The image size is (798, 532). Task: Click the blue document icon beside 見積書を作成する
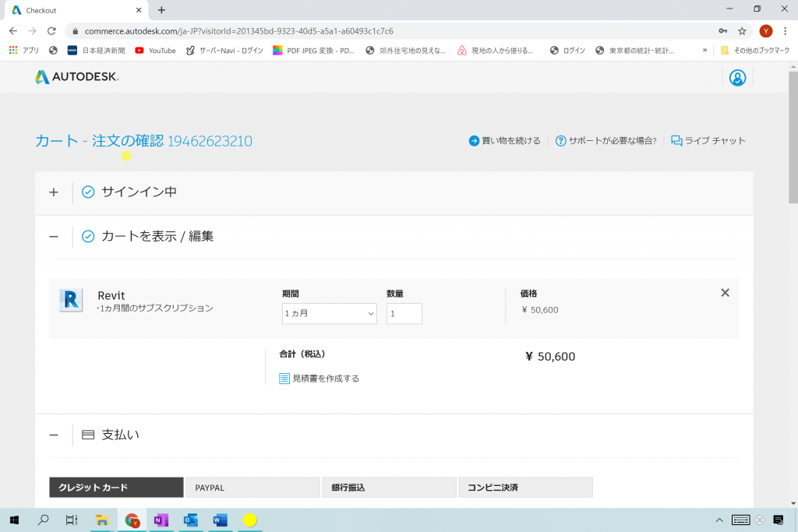coord(284,378)
